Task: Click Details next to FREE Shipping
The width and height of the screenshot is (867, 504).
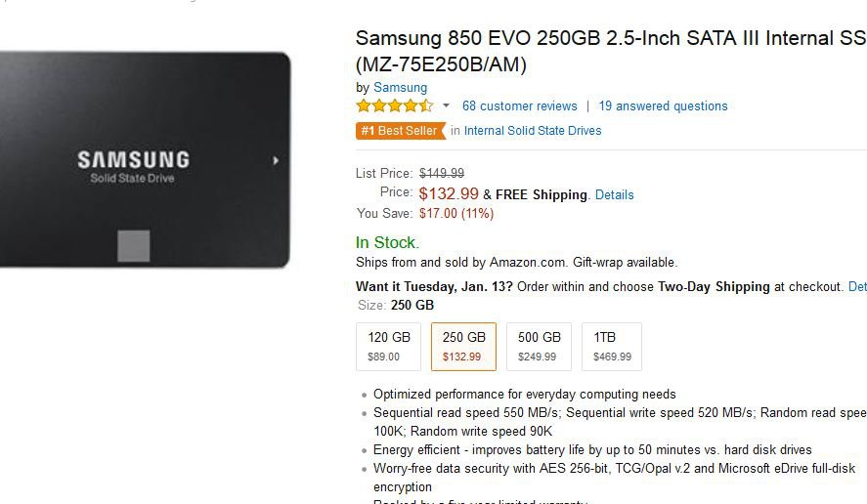Action: click(x=614, y=195)
